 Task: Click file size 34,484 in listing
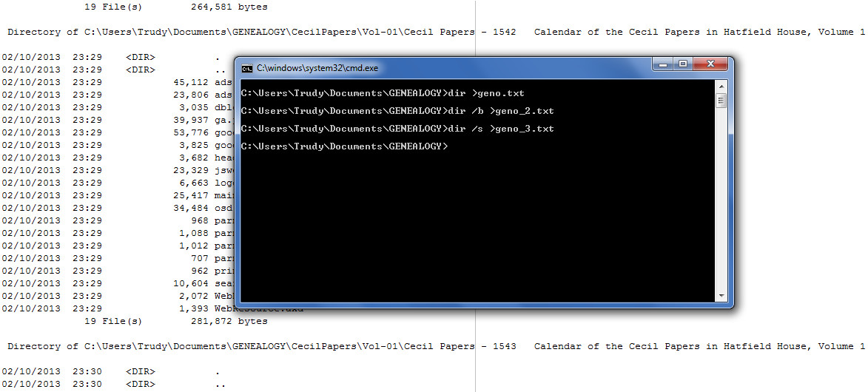191,208
